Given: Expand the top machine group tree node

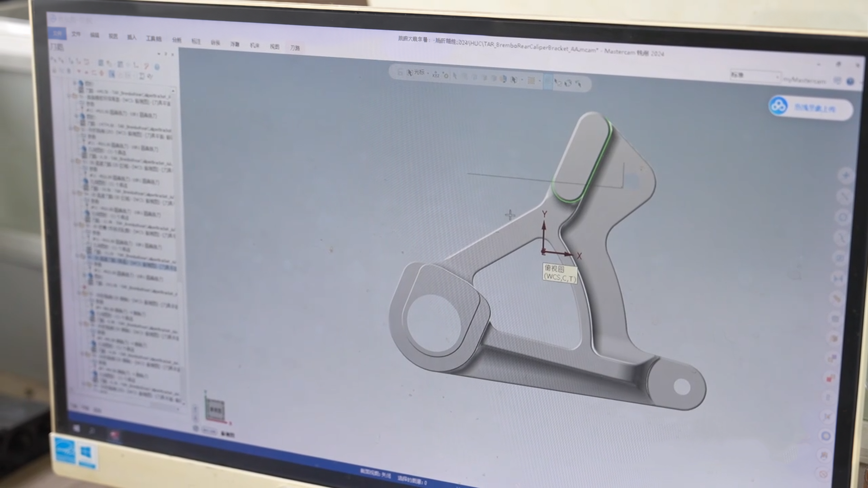Looking at the screenshot, I should click(x=75, y=83).
